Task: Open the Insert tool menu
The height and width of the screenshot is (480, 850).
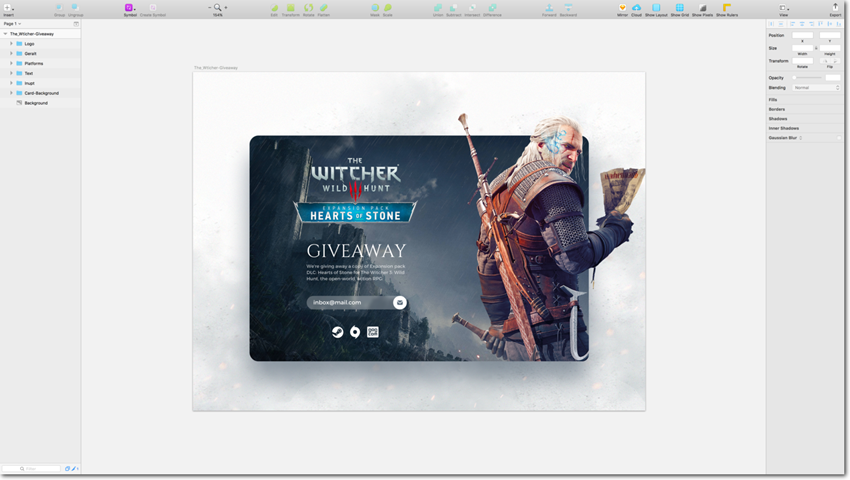Action: pos(8,8)
